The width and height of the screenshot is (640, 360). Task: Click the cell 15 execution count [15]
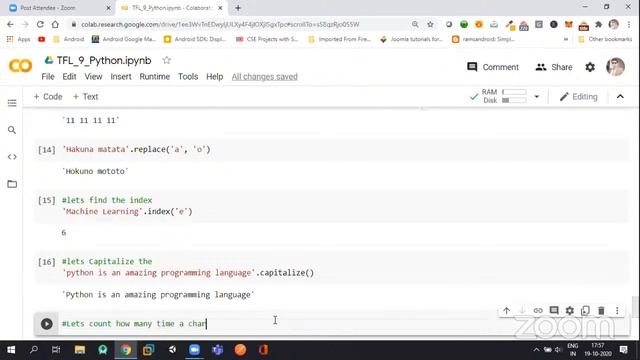pos(46,200)
